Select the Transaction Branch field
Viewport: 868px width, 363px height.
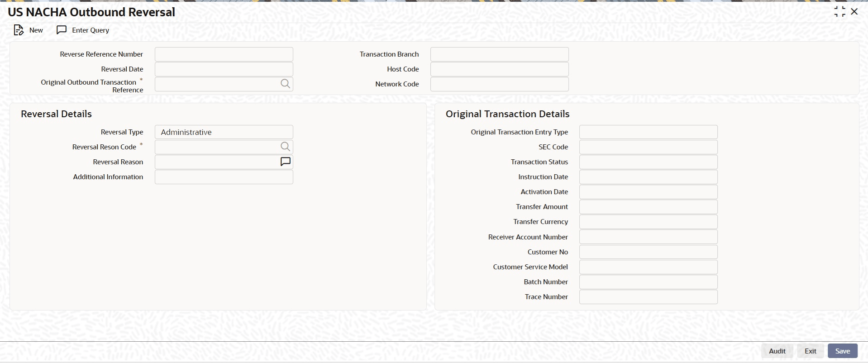pos(500,54)
